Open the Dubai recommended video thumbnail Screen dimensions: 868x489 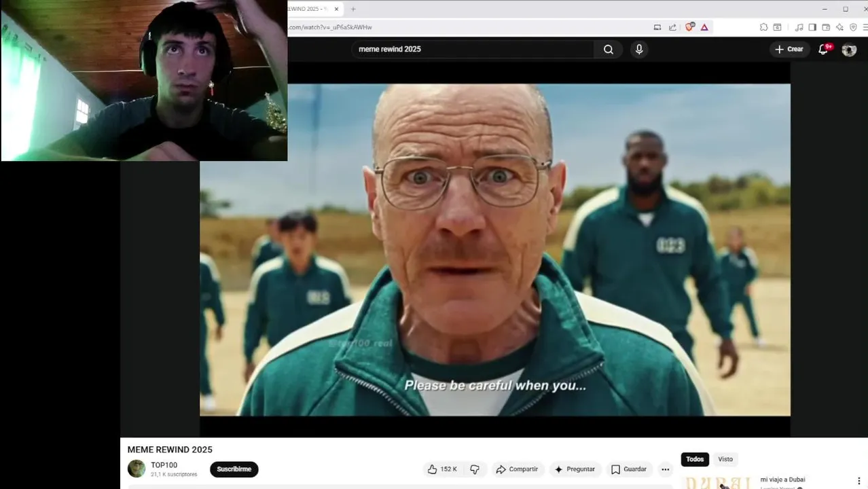coord(718,482)
